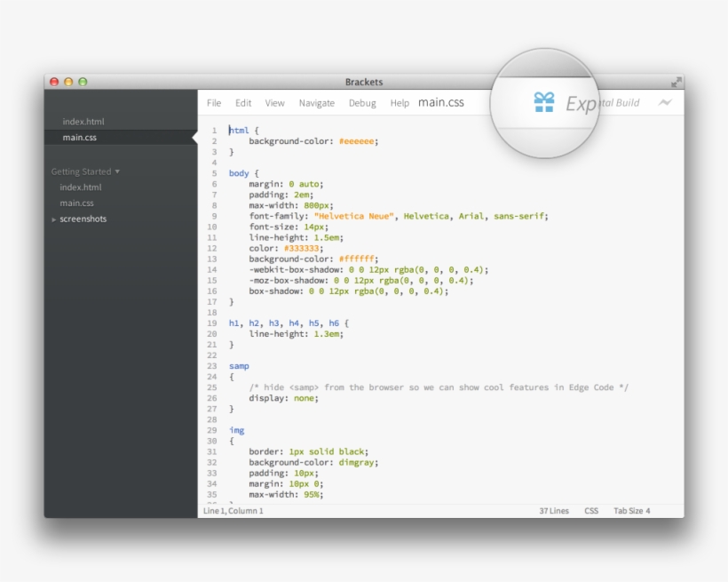Expand the screenshots folder

point(54,219)
